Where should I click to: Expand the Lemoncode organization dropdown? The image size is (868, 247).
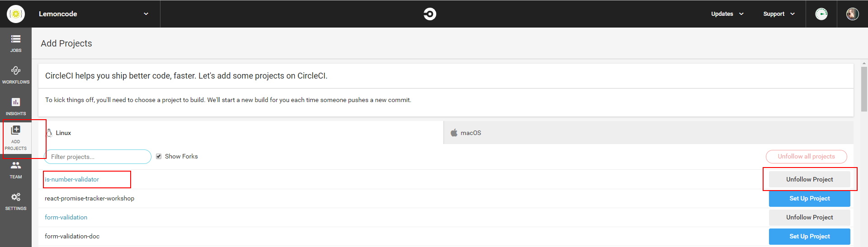point(146,14)
